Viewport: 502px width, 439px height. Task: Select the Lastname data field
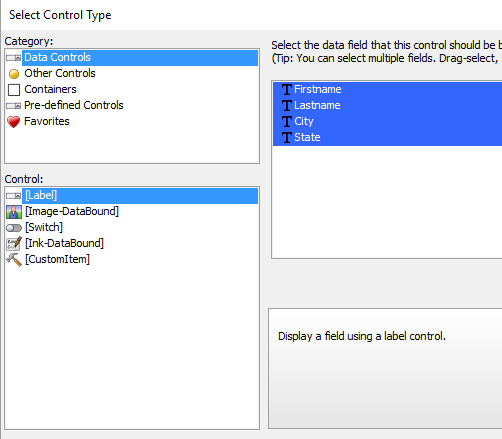[x=387, y=105]
